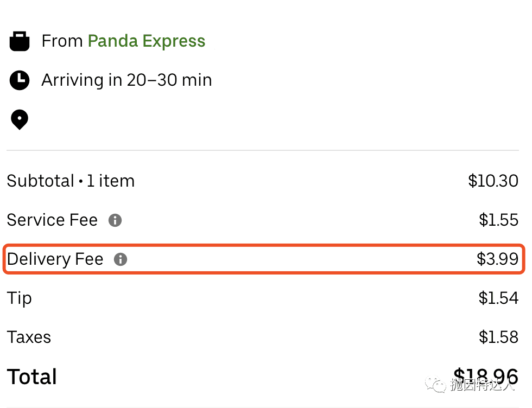Click the $18.96 total amount

pyautogui.click(x=486, y=377)
